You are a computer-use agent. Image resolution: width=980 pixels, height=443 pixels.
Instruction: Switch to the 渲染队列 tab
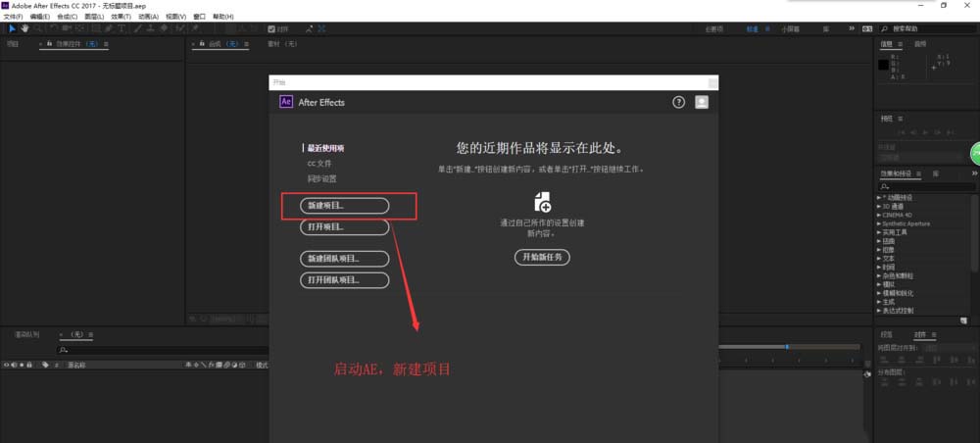[26, 335]
